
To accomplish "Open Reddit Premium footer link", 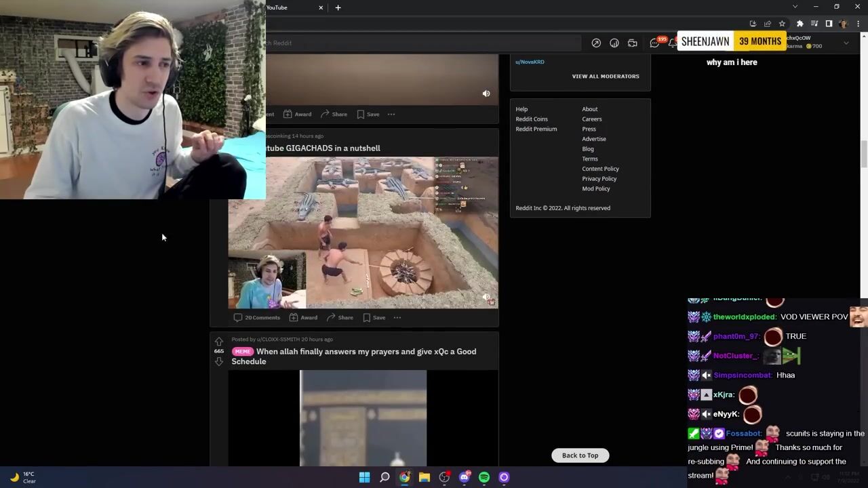I will [536, 129].
